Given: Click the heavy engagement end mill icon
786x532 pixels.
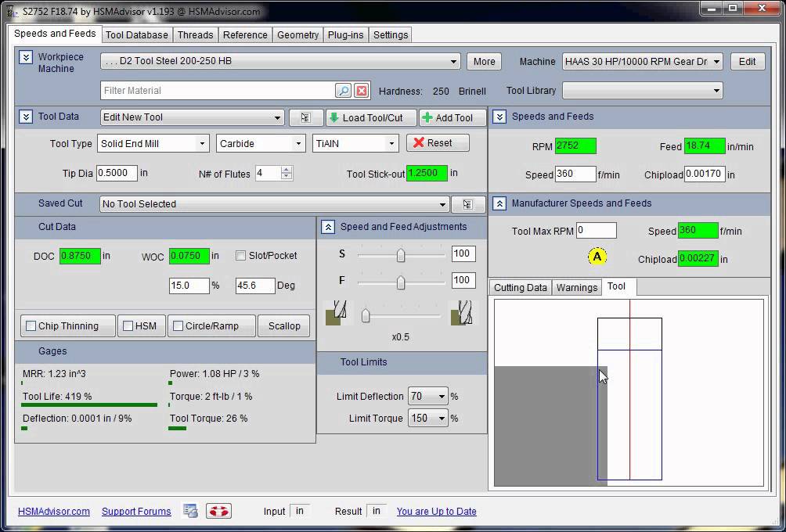Looking at the screenshot, I should (x=462, y=313).
